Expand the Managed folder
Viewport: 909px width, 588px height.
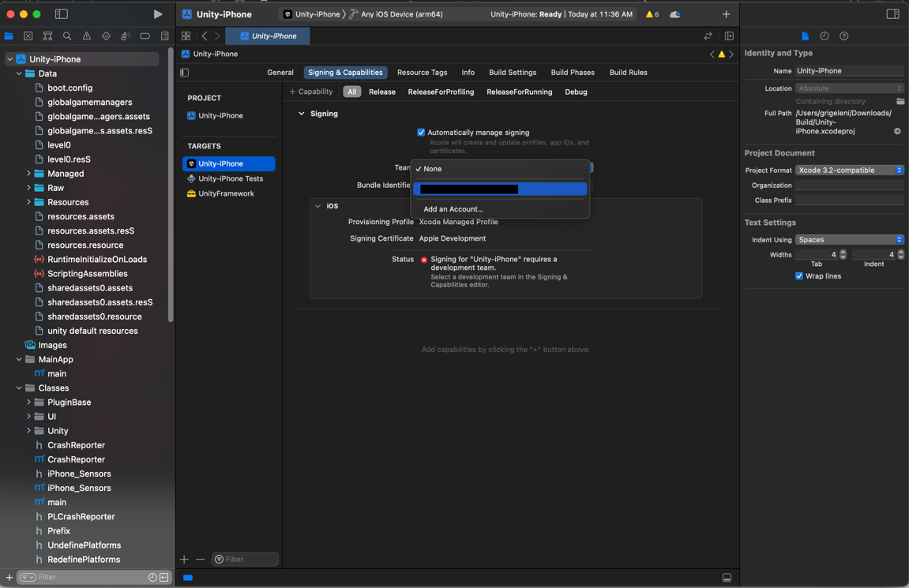click(x=29, y=174)
